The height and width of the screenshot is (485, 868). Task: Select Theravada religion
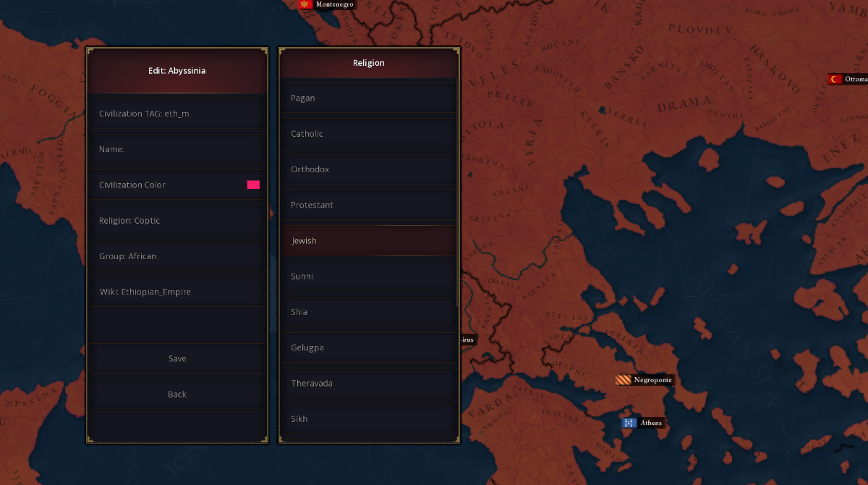369,383
